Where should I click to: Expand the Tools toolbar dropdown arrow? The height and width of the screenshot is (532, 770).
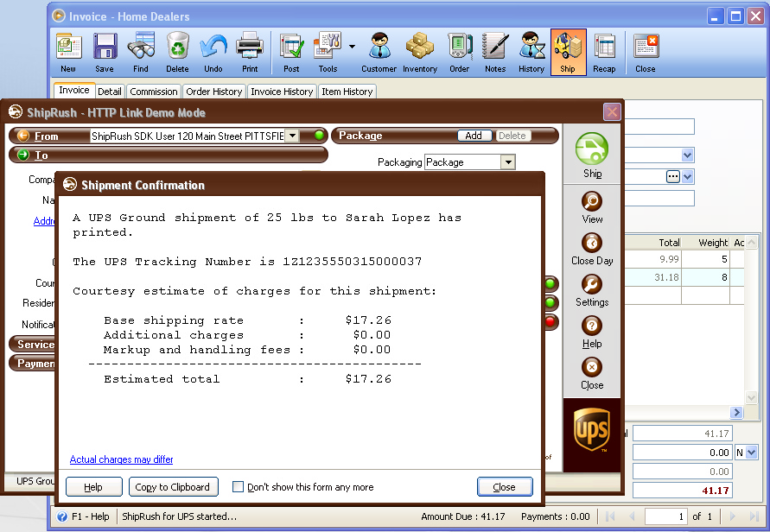pos(352,47)
